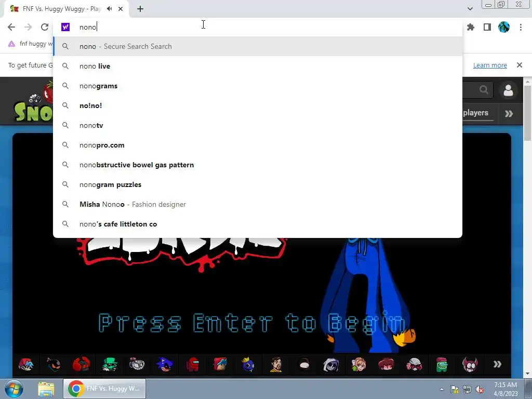
Task: Open the 'players' nav item
Action: tap(475, 113)
